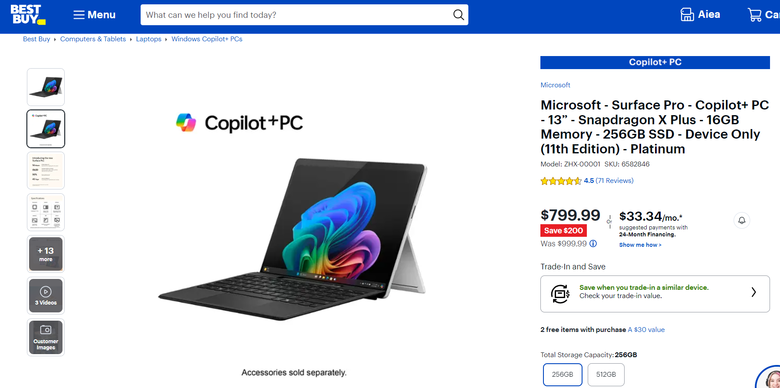This screenshot has width=780, height=388.
Task: Open the hamburger Menu
Action: pyautogui.click(x=95, y=15)
